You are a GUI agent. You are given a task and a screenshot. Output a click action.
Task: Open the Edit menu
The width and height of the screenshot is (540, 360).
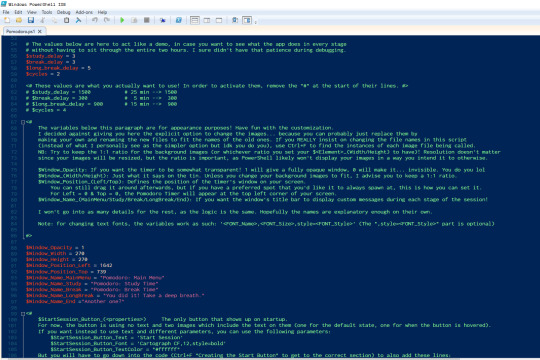(x=18, y=12)
